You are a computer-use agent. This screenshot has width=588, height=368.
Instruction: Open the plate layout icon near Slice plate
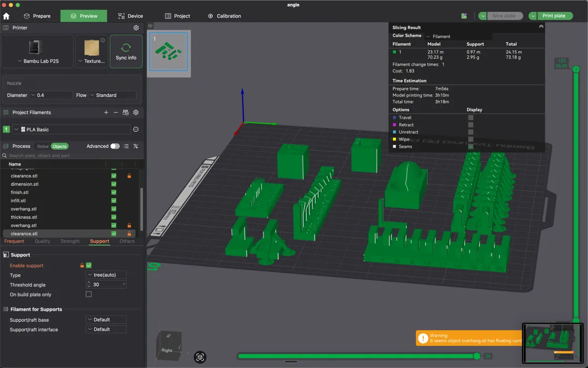[x=464, y=16]
